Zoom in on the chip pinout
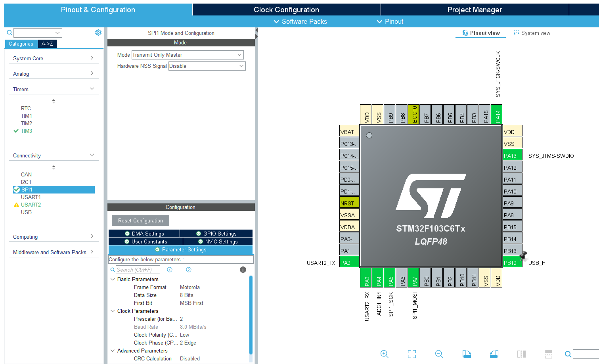The width and height of the screenshot is (599, 364). coord(384,354)
